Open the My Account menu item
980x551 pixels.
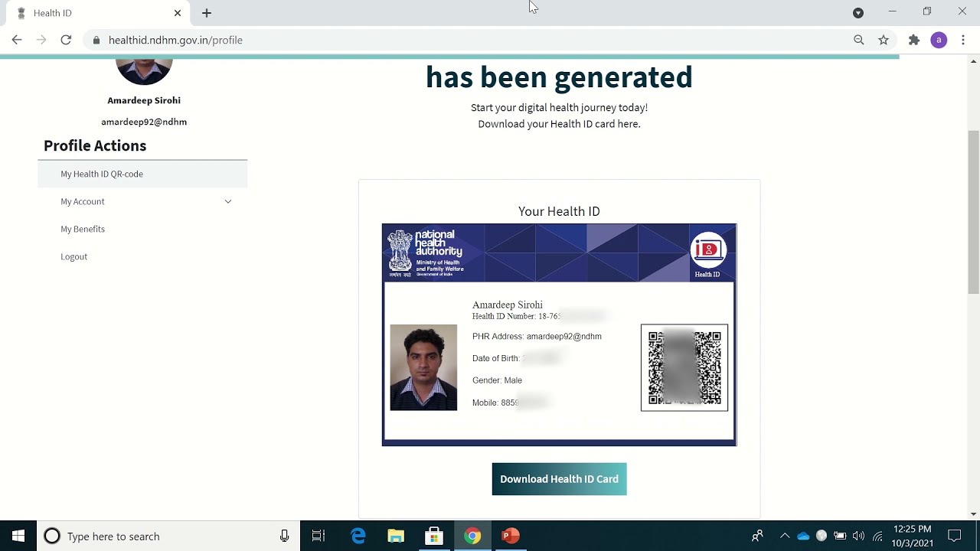[83, 201]
